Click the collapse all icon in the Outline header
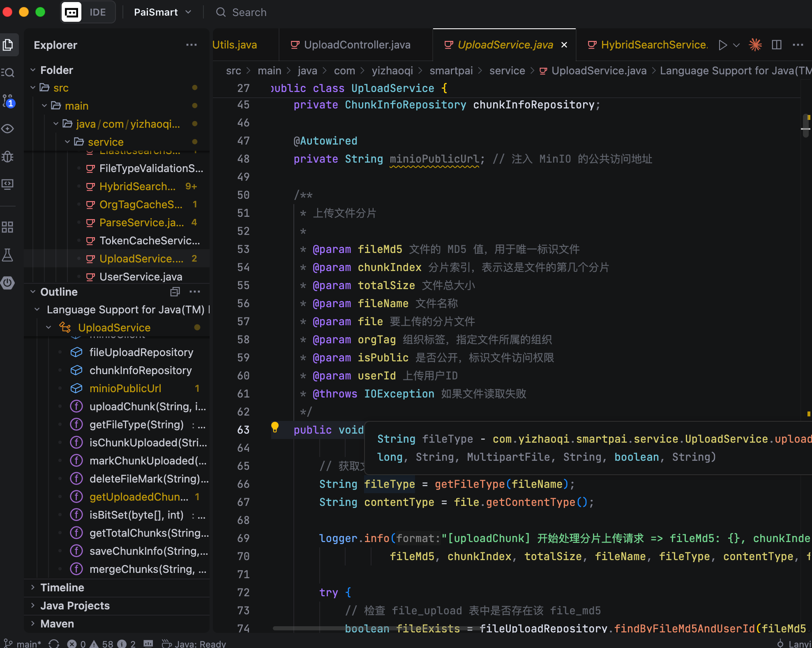Image resolution: width=812 pixels, height=648 pixels. click(x=175, y=292)
